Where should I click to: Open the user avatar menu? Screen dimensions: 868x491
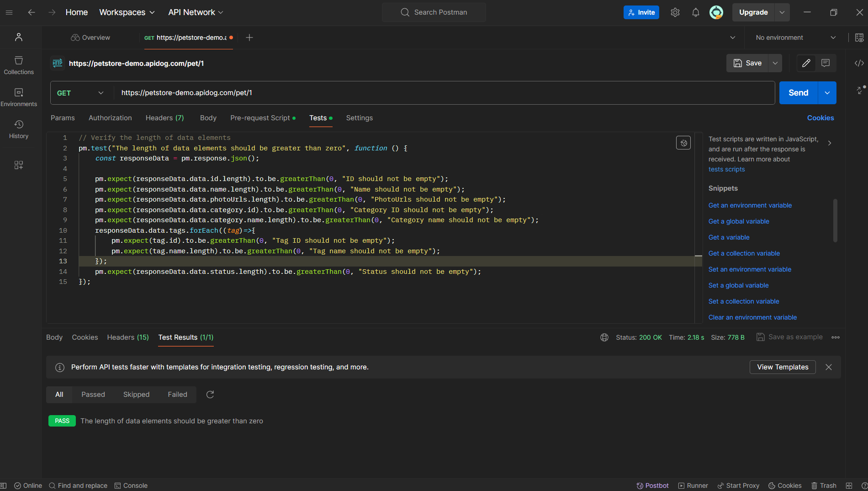tap(716, 12)
